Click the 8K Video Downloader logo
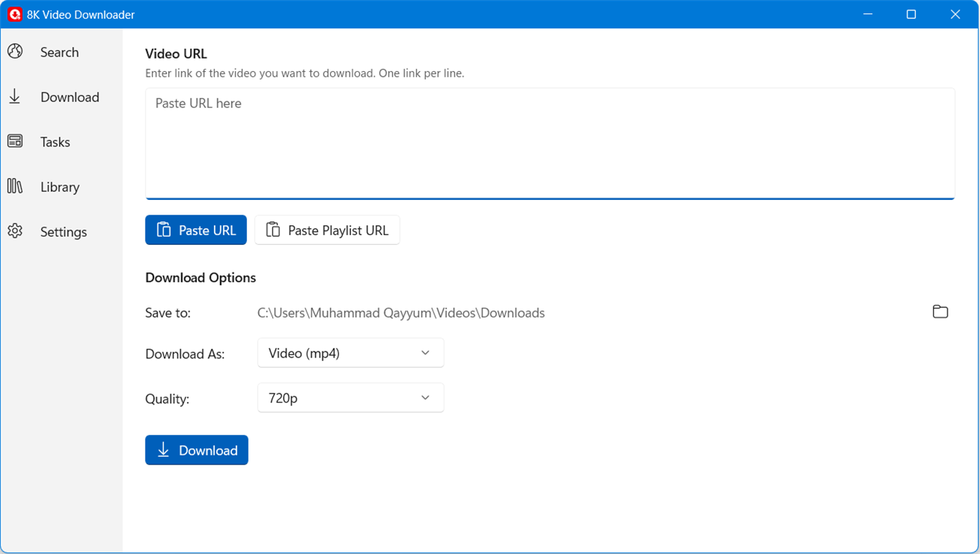Screen dimensions: 980x554 coord(14,14)
